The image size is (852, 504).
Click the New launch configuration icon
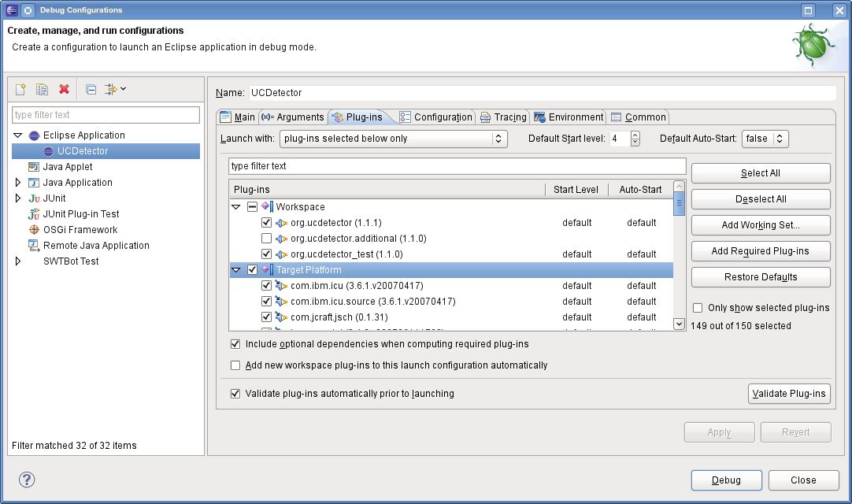(20, 89)
